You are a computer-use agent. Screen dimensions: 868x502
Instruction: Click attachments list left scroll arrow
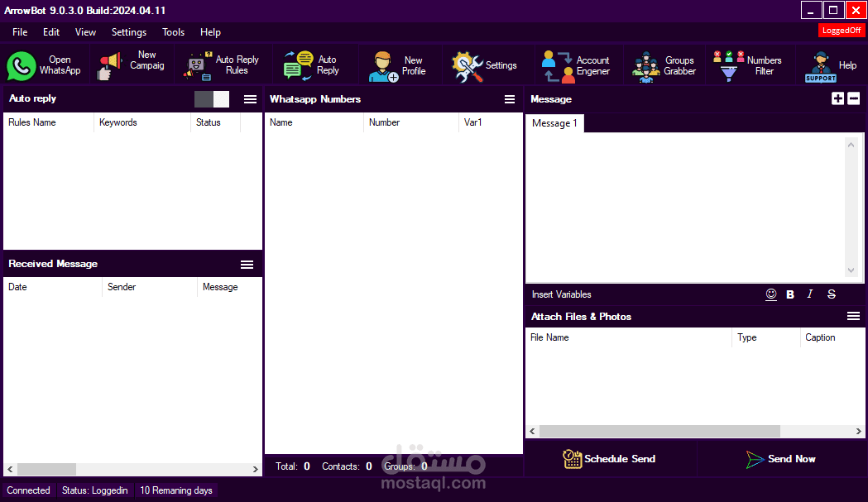click(x=533, y=431)
